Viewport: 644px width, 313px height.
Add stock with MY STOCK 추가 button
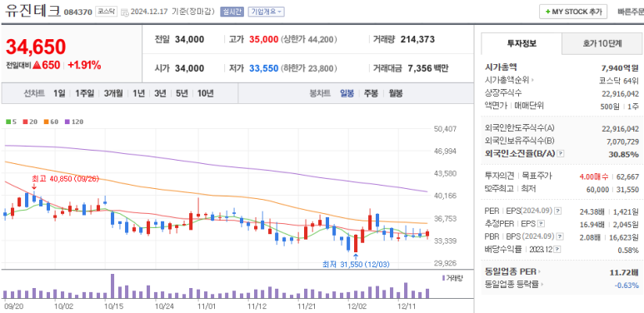pyautogui.click(x=573, y=12)
